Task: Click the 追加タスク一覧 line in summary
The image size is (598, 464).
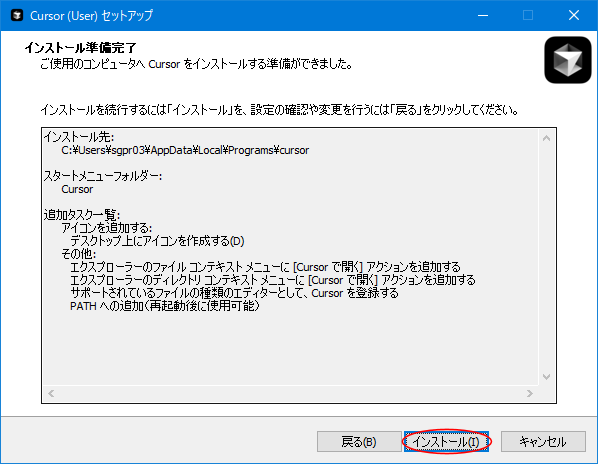Action: click(82, 215)
